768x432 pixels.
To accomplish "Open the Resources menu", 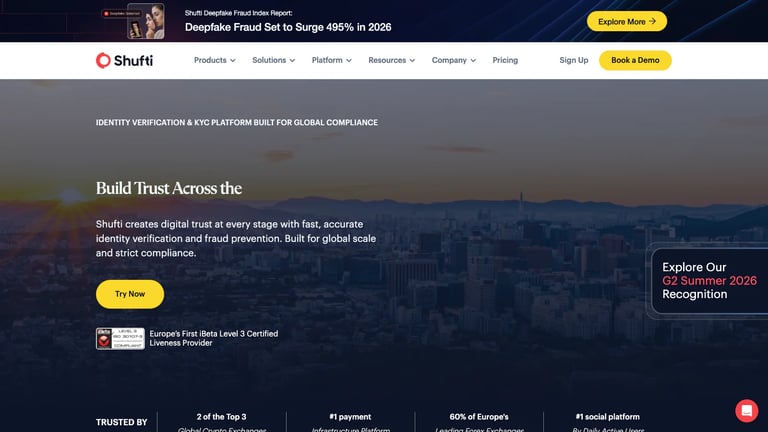I will pos(391,60).
